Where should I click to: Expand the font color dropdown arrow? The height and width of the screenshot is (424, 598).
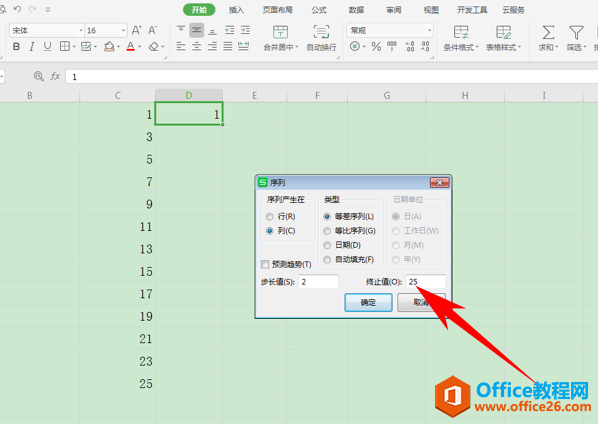(140, 47)
